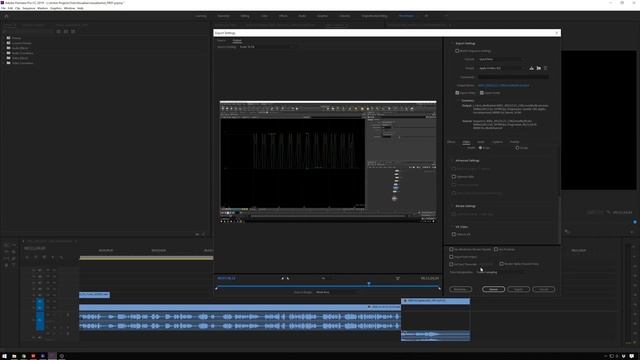
Task: Toggle the Export Audio checkbox
Action: click(482, 93)
